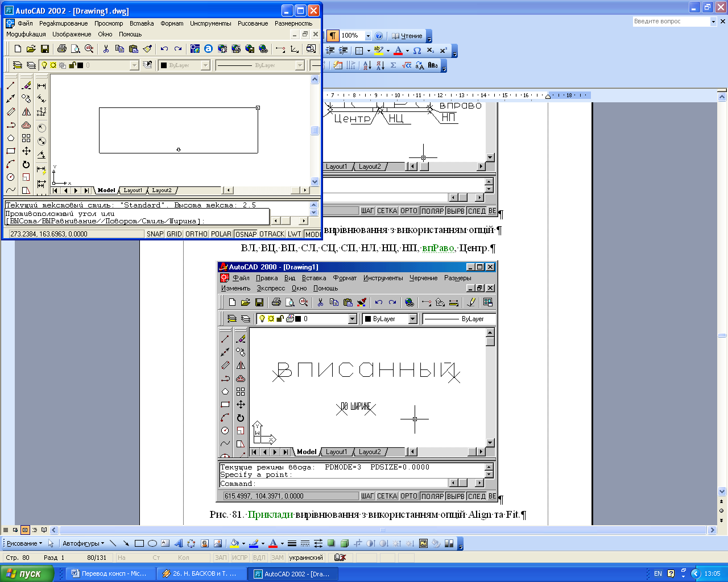
Task: Select the Circle tool in AutoCAD 2002
Action: click(x=10, y=177)
